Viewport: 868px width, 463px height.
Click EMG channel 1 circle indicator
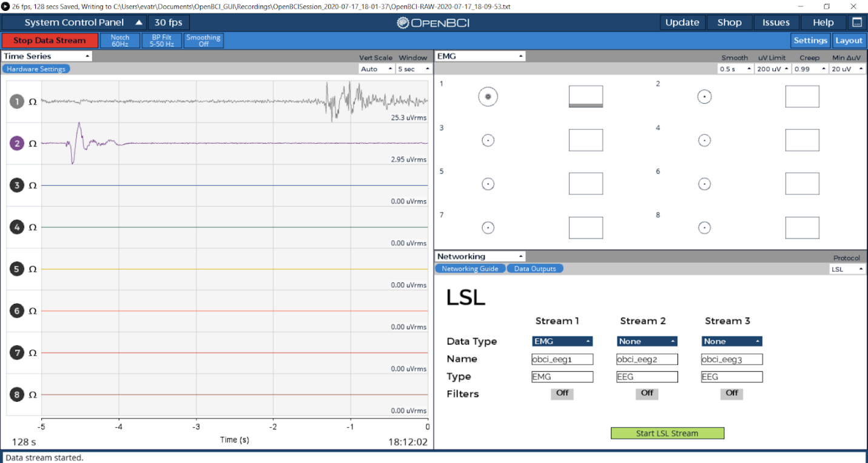point(488,96)
